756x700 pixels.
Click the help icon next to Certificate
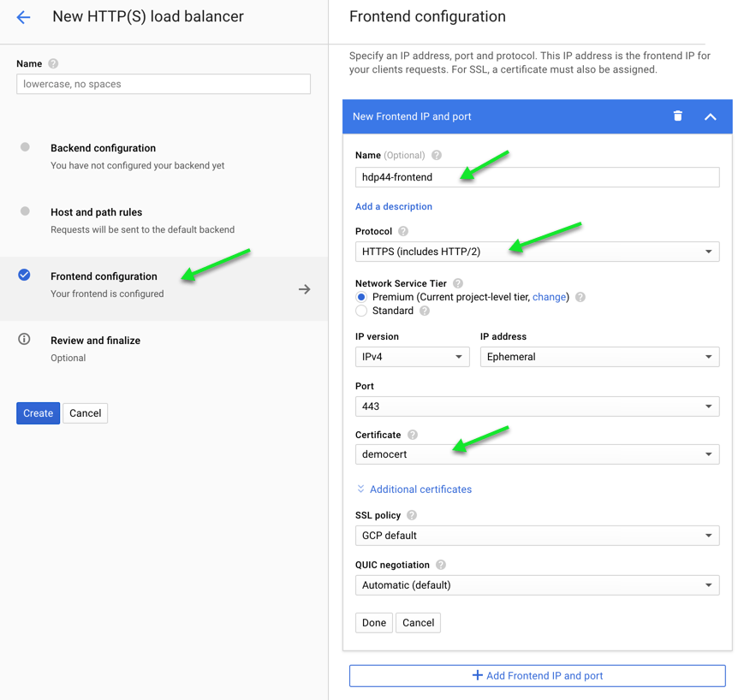[413, 435]
